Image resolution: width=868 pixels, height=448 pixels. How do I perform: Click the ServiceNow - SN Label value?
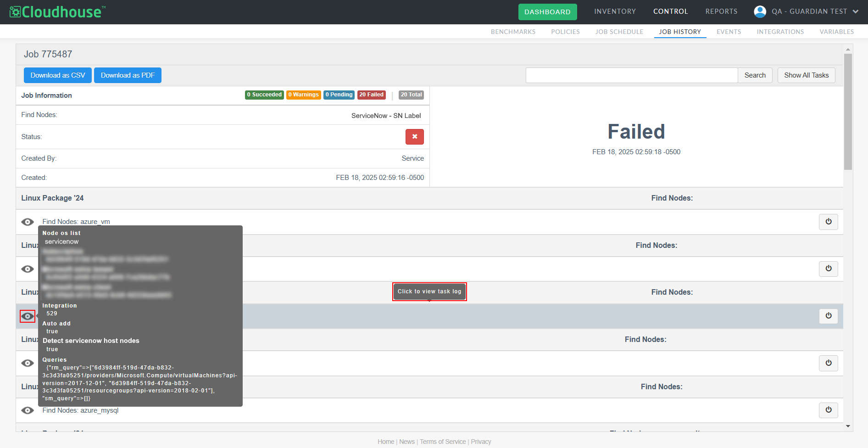coord(386,116)
